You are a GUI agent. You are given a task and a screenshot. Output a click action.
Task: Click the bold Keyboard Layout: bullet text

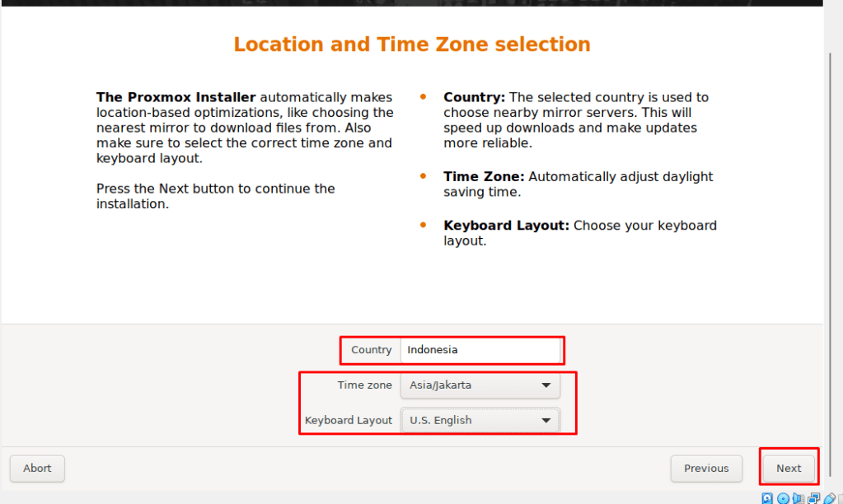pos(506,226)
